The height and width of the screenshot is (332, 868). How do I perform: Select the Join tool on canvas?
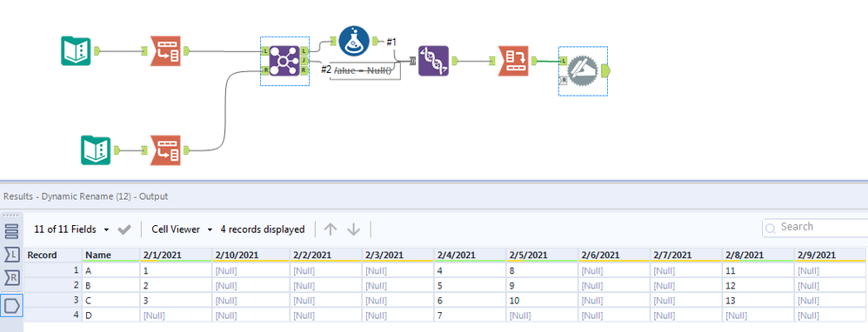click(284, 61)
